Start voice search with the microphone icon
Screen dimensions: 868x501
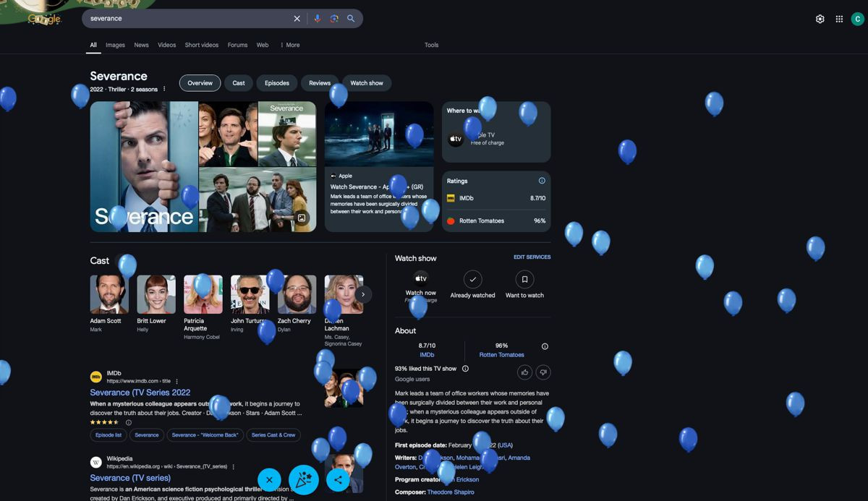click(x=317, y=19)
